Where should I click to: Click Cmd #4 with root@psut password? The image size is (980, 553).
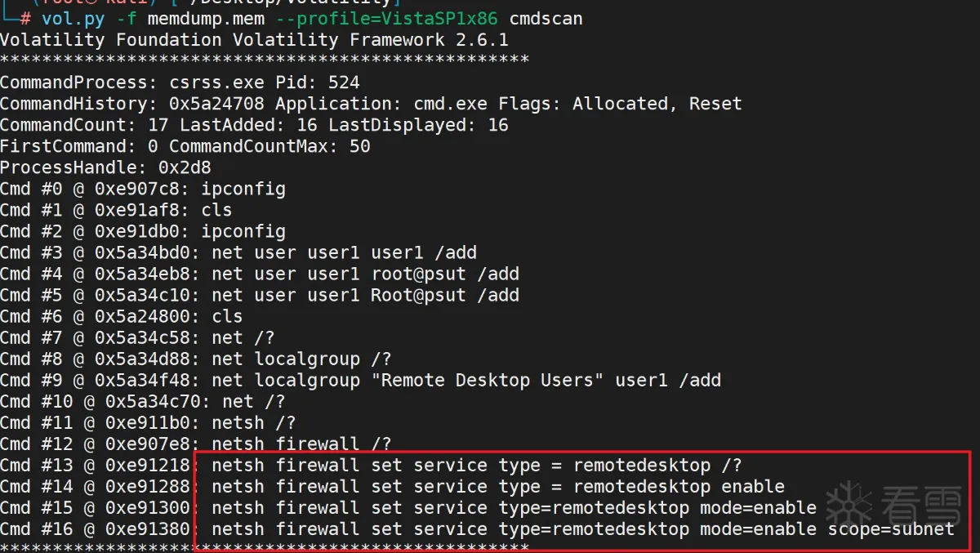[260, 274]
